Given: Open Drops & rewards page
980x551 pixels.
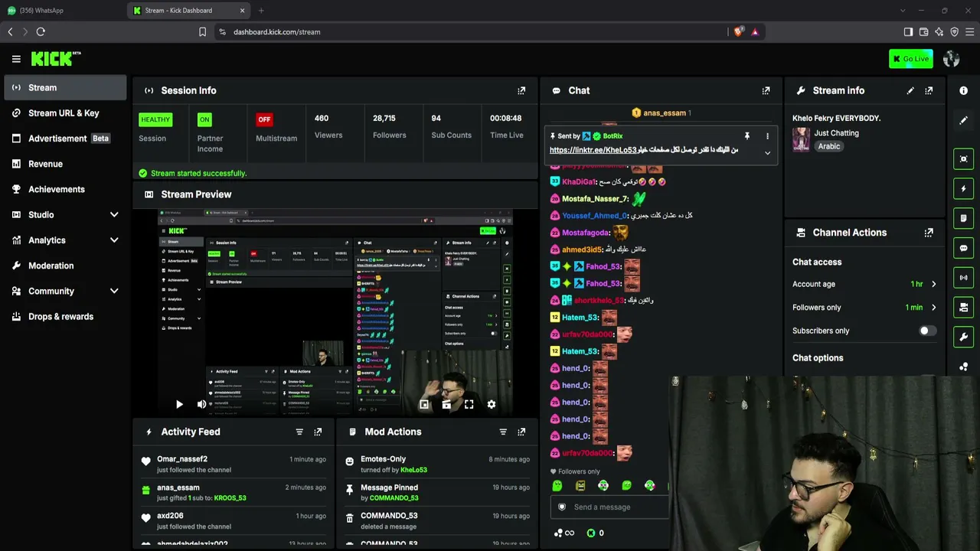Looking at the screenshot, I should pyautogui.click(x=65, y=317).
